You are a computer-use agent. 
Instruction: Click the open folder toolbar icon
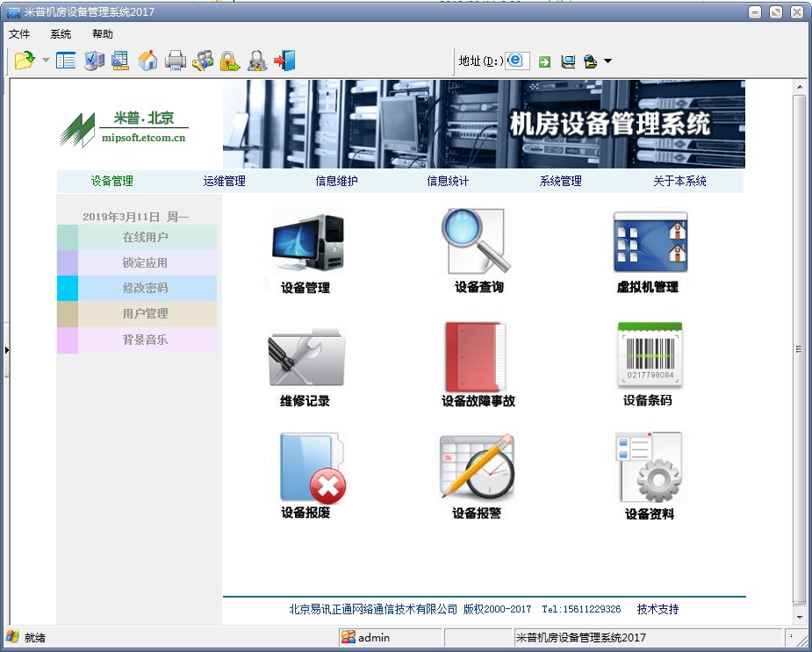(x=25, y=61)
